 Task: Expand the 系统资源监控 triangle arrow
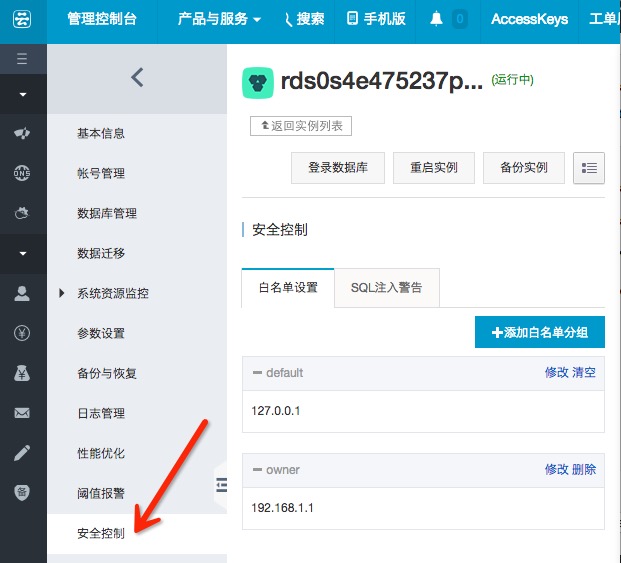pos(61,293)
